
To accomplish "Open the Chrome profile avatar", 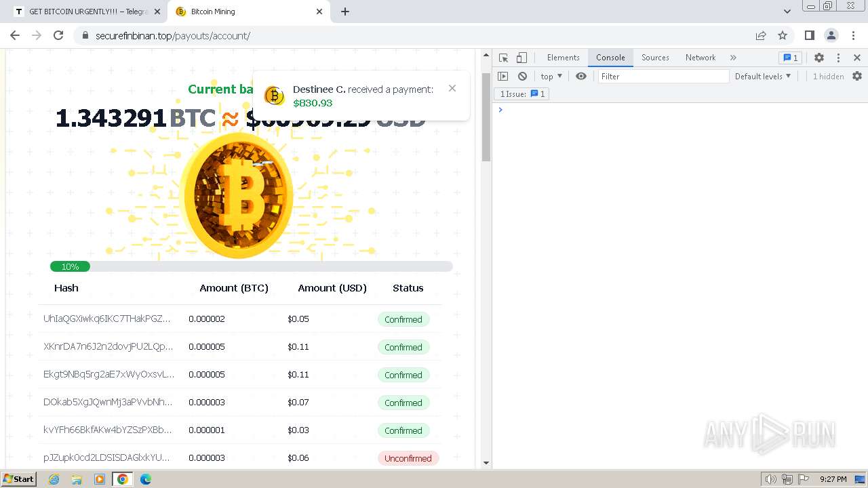I will pyautogui.click(x=831, y=35).
